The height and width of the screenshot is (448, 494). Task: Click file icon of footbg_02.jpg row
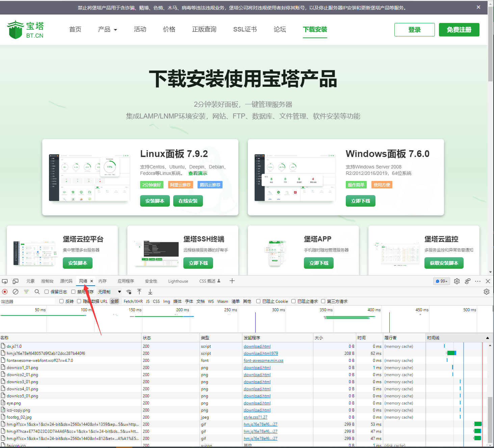pyautogui.click(x=3, y=417)
